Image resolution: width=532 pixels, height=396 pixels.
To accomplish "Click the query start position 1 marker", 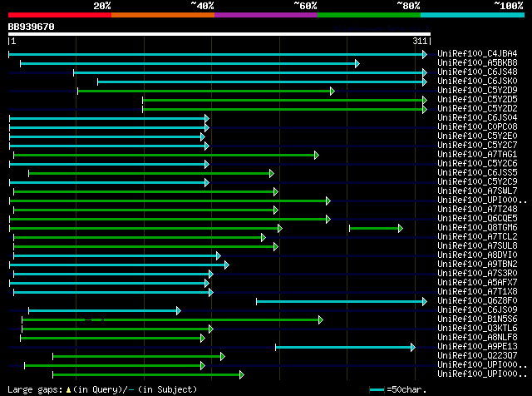I will 13,41.
